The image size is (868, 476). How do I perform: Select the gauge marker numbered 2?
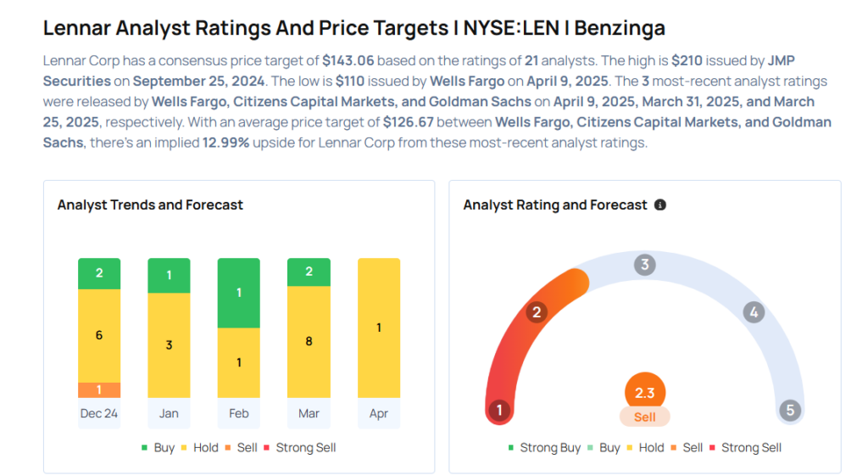click(537, 312)
